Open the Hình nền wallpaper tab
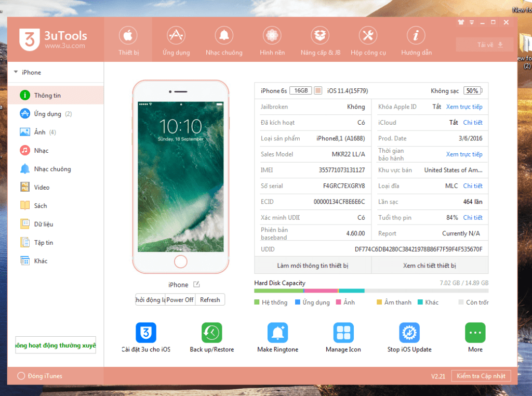Viewport: 532px width, 396px height. [x=272, y=41]
